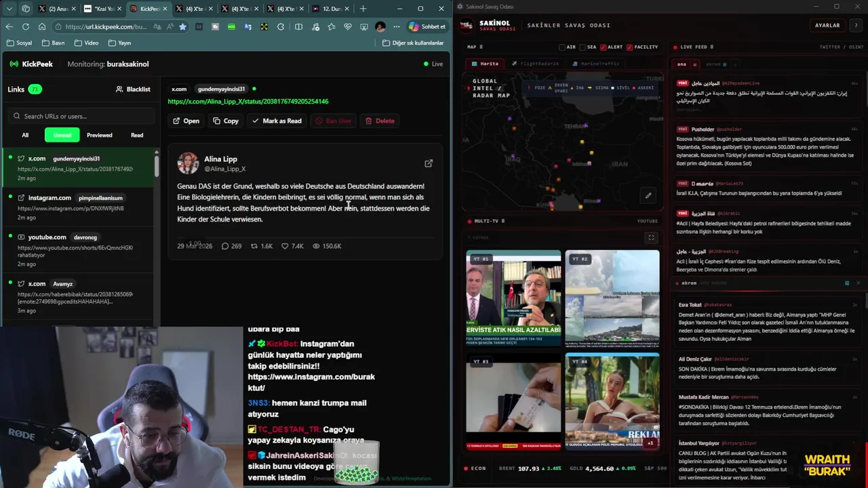Open a new browser tab with plus
Image resolution: width=868 pixels, height=488 pixels.
coord(363,9)
